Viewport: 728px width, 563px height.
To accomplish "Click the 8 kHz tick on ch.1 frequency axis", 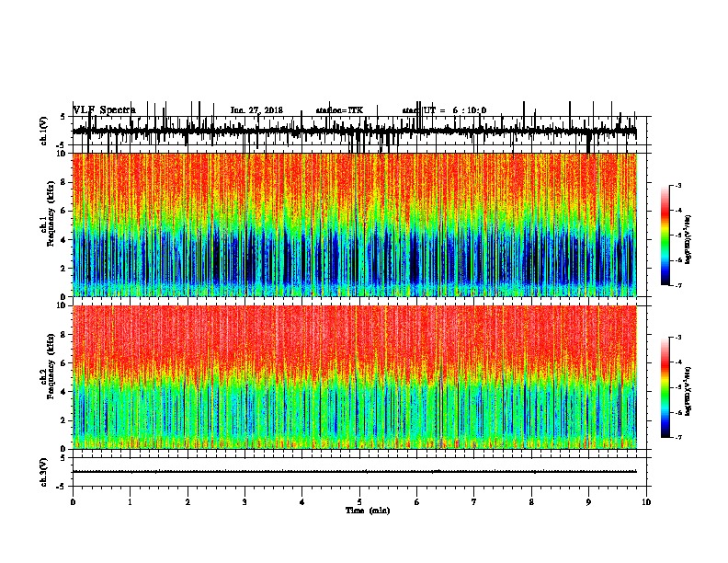I will [x=64, y=182].
